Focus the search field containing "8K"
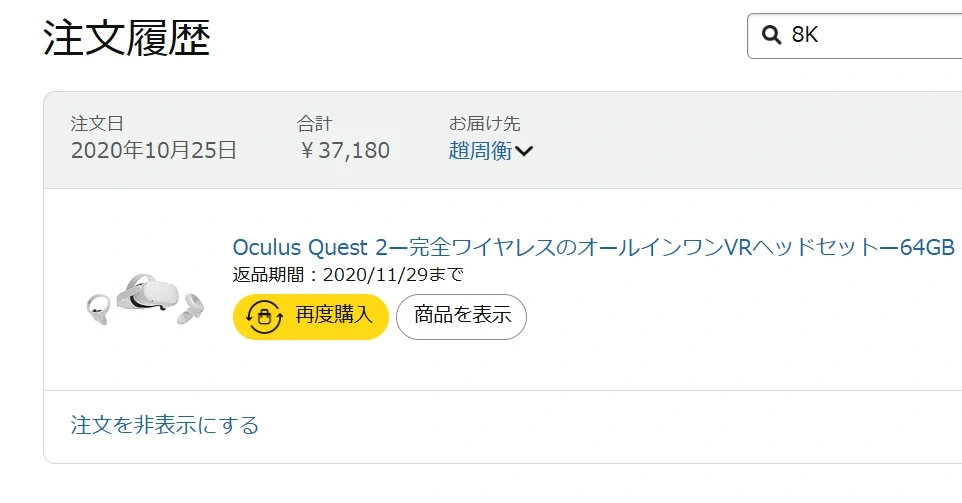Image resolution: width=962 pixels, height=503 pixels. click(x=870, y=36)
